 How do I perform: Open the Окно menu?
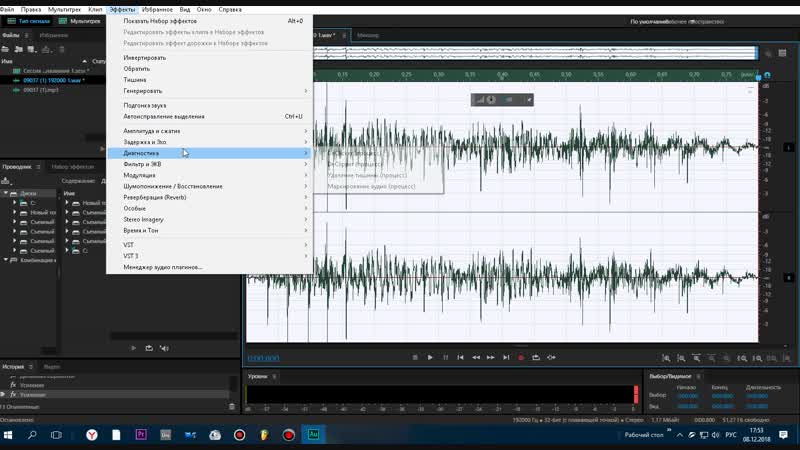(x=204, y=9)
